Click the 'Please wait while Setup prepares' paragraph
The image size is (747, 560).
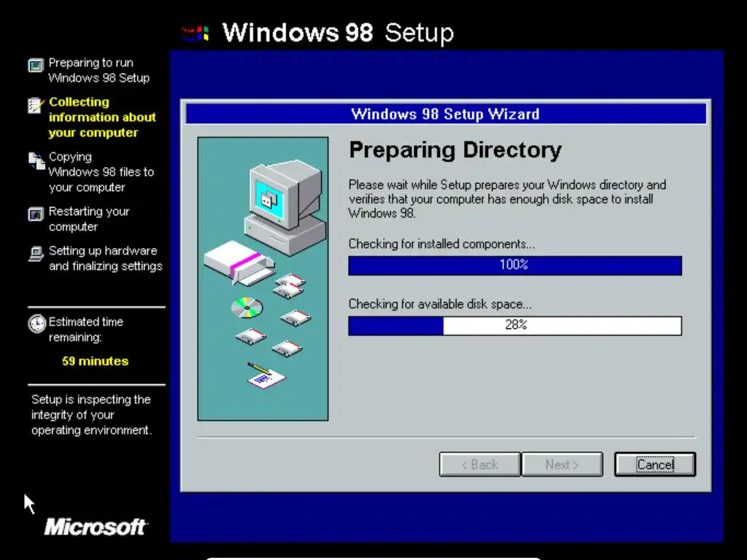click(508, 198)
